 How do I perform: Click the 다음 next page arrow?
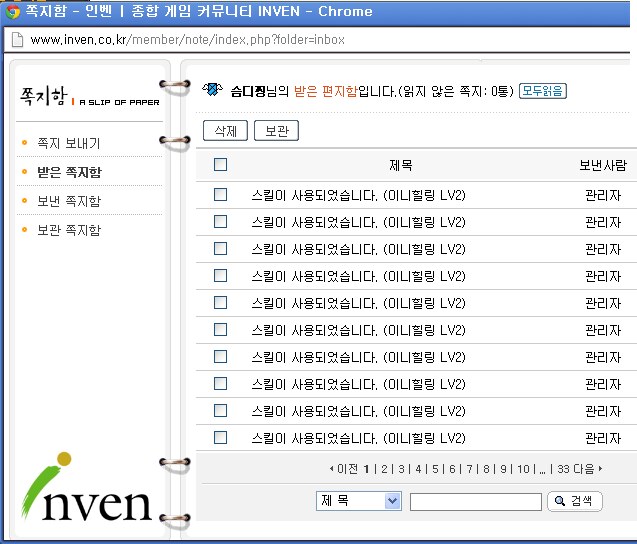pyautogui.click(x=600, y=469)
